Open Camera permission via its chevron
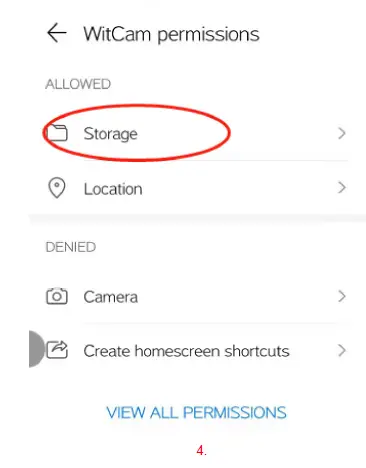This screenshot has height=468, width=366. click(342, 296)
